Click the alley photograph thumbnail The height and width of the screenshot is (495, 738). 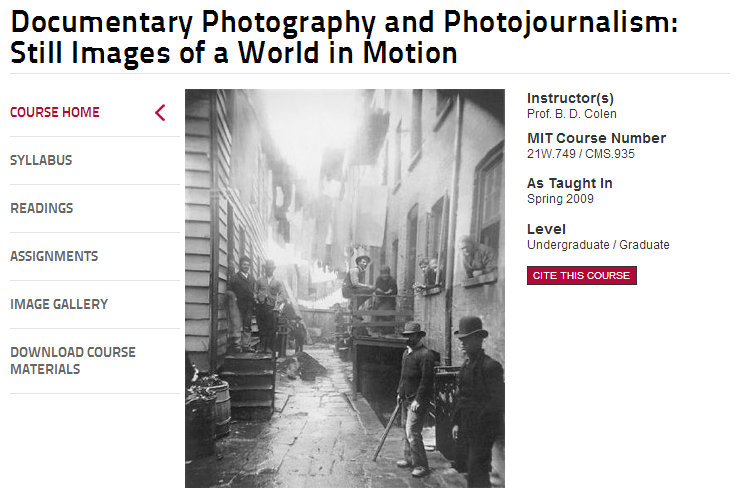click(x=345, y=288)
